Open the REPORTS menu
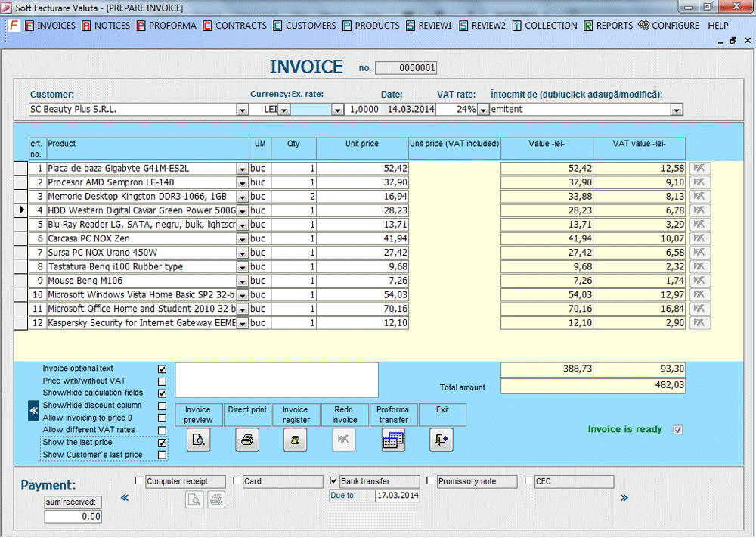This screenshot has height=538, width=756. [609, 26]
